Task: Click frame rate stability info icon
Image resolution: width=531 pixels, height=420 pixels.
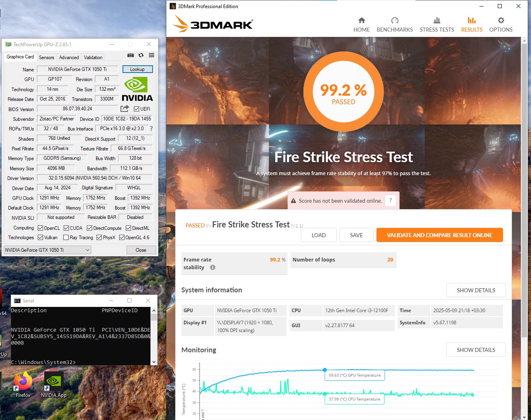Action: 213,268
